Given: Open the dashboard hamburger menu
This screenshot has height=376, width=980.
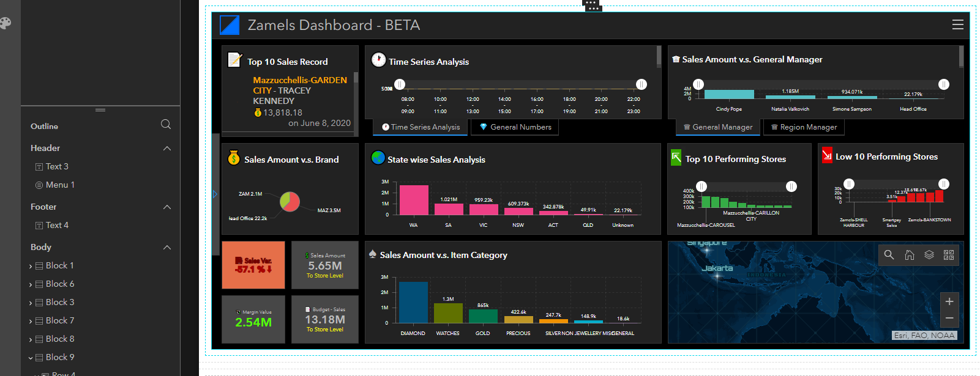Looking at the screenshot, I should click(958, 24).
